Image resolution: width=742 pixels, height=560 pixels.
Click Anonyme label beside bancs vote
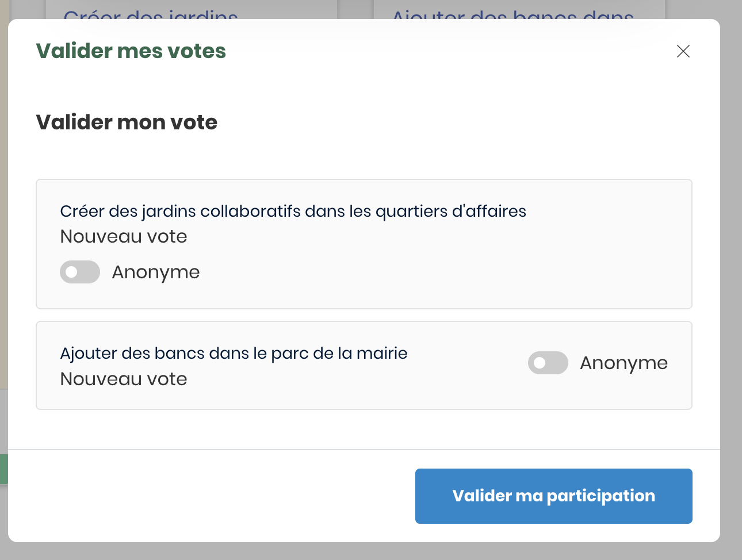[624, 363]
